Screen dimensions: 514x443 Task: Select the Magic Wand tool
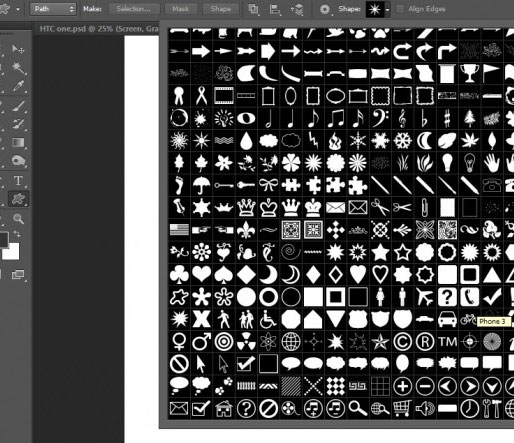(x=18, y=68)
